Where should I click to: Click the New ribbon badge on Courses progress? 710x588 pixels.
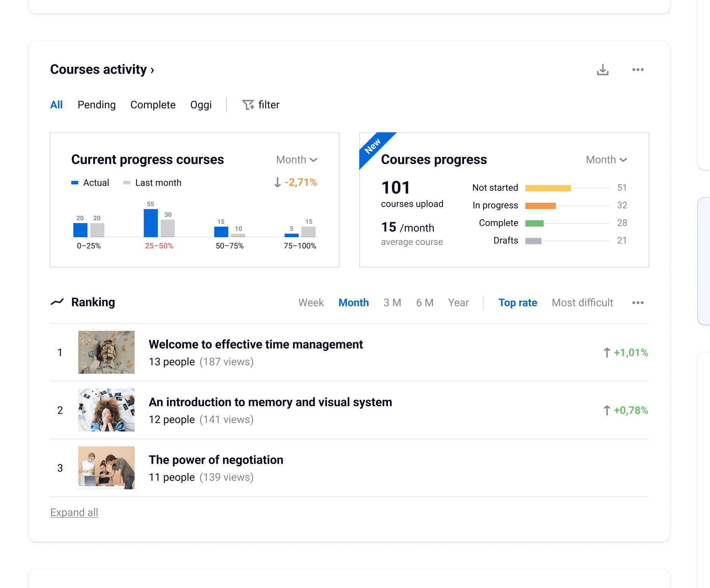click(373, 146)
